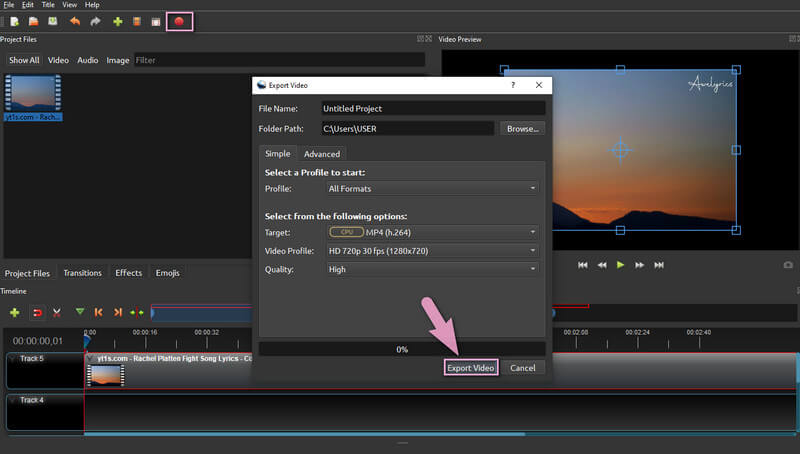800x454 pixels.
Task: Filter project files by Show All
Action: 24,60
